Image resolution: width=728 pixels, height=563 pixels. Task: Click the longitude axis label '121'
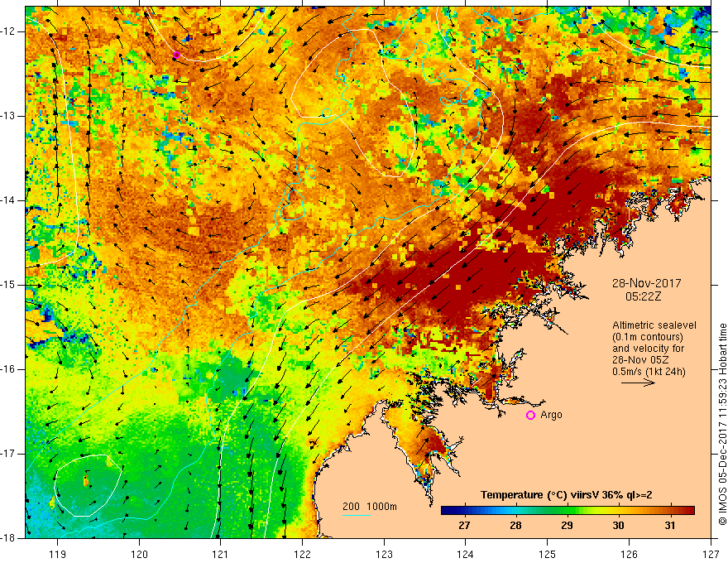(x=221, y=554)
